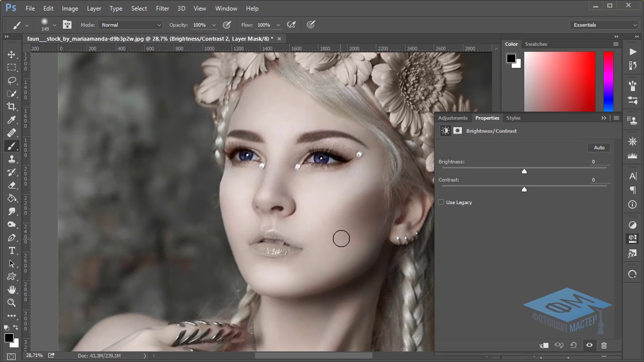Select the Eyedropper tool
Screen dimensions: 644x362
point(12,120)
